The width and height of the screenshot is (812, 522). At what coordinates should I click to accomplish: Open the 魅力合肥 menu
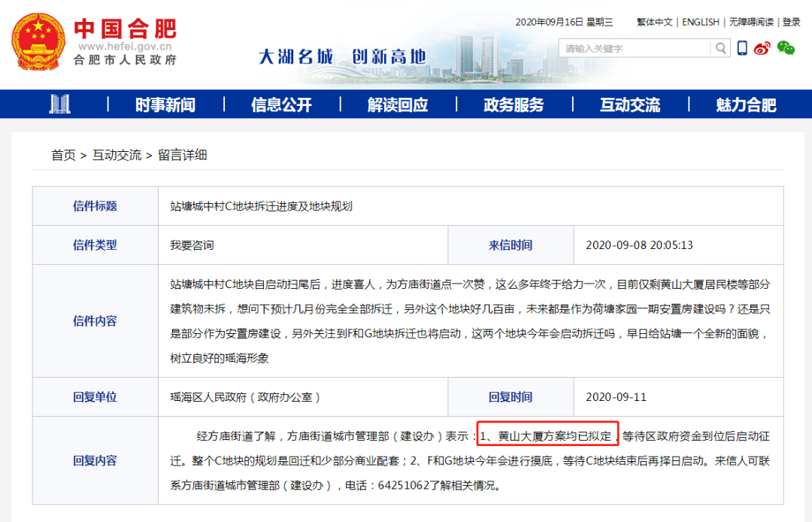(746, 105)
